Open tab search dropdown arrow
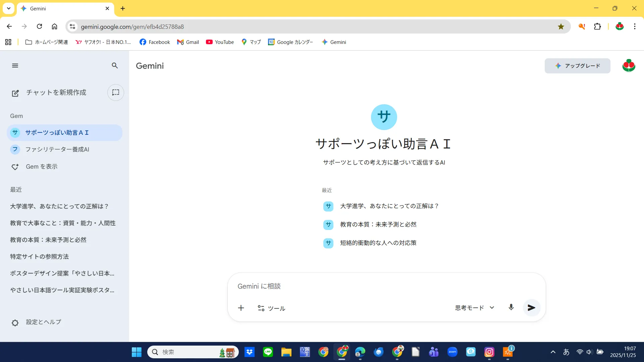 pyautogui.click(x=9, y=8)
